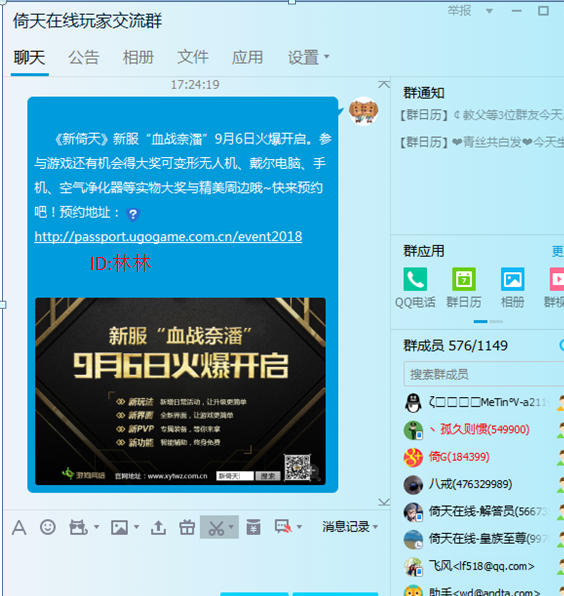Expand the 设置 tab dropdown arrow
This screenshot has width=564, height=596.
click(326, 57)
